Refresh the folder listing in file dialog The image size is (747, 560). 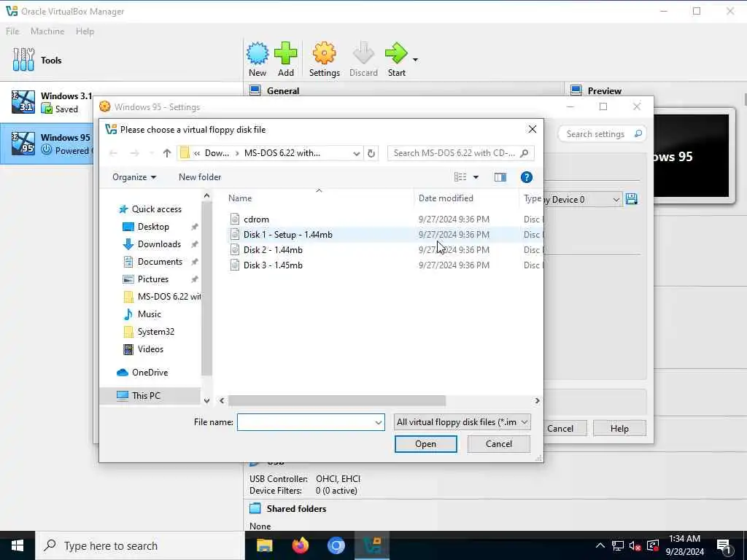coord(371,153)
